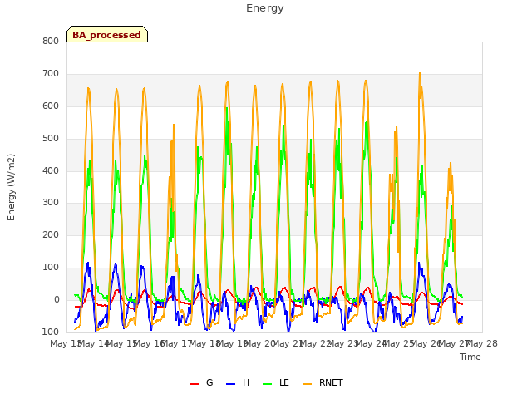Click the RNET peak near 700 on May 26
This screenshot has width=532, height=399.
[x=420, y=73]
